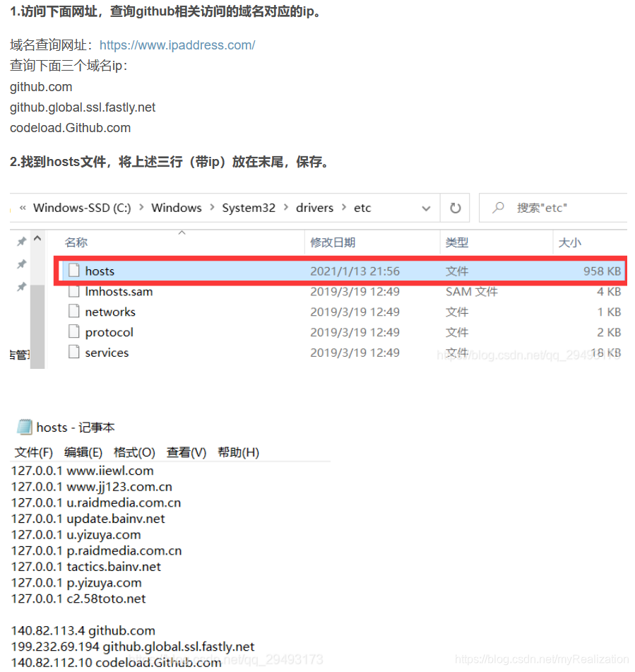635x672 pixels.
Task: Expand chevron after drivers breadcrumb
Action: (x=344, y=208)
